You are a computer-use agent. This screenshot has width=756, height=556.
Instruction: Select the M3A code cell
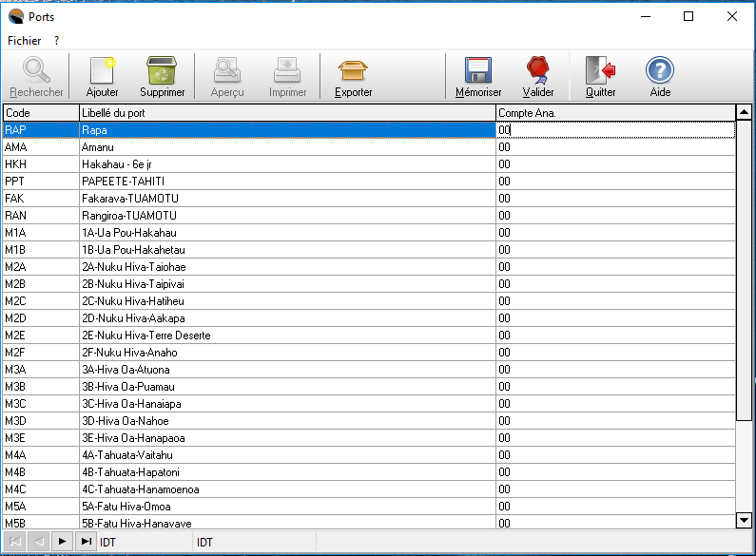pos(39,370)
